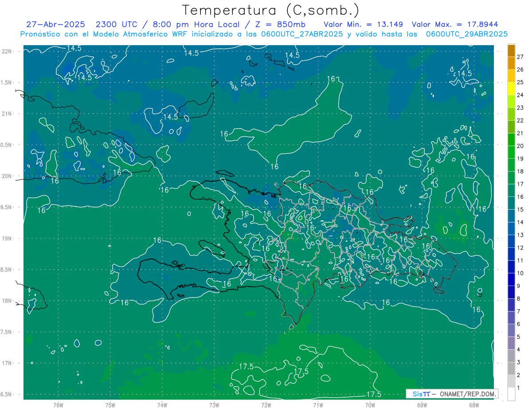Click the topmost orange swatch above legend 27
532x411 pixels.
tap(511, 50)
